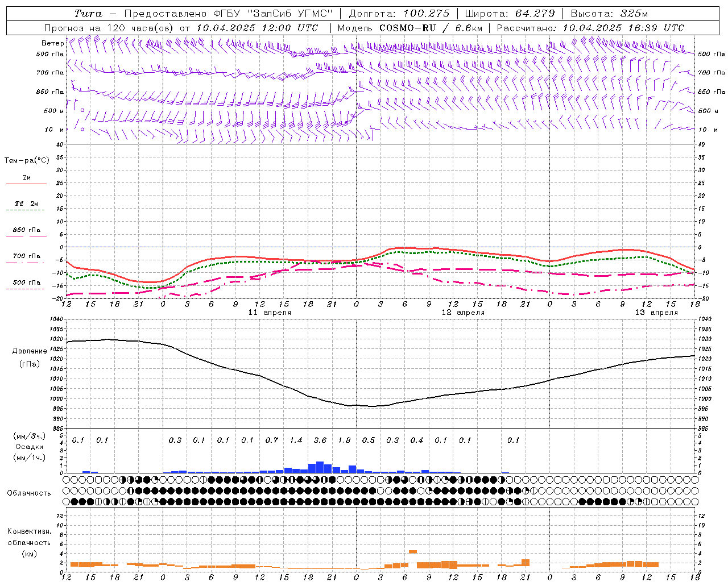
Task: Click the "(мм/1ч.)" precipitation unit label
Action: (x=29, y=458)
